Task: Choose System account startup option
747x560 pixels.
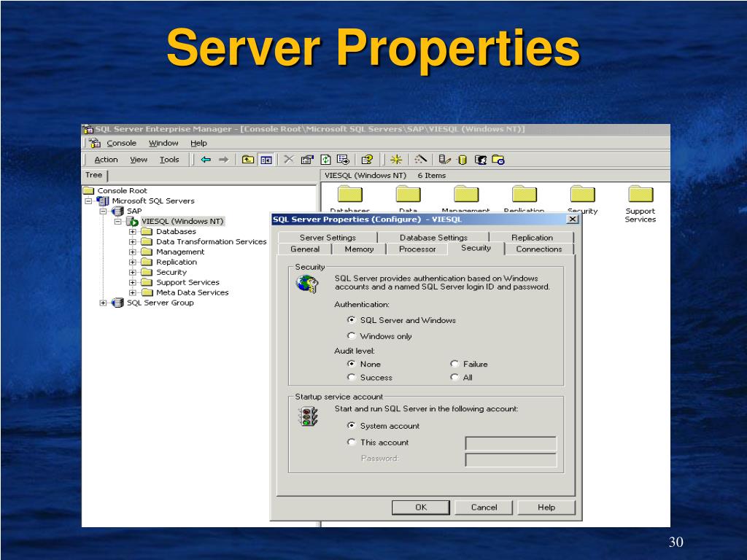Action: click(352, 425)
